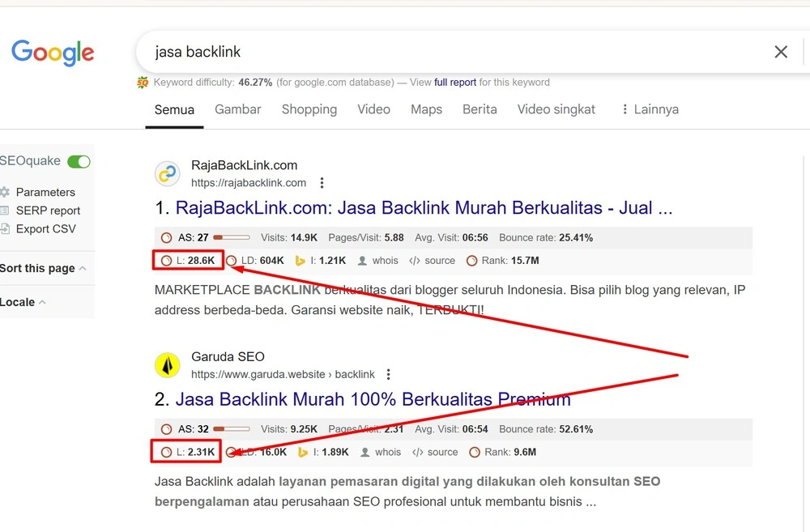The height and width of the screenshot is (532, 810).
Task: Click into the 'jasa backlink' search field
Action: [x=454, y=52]
